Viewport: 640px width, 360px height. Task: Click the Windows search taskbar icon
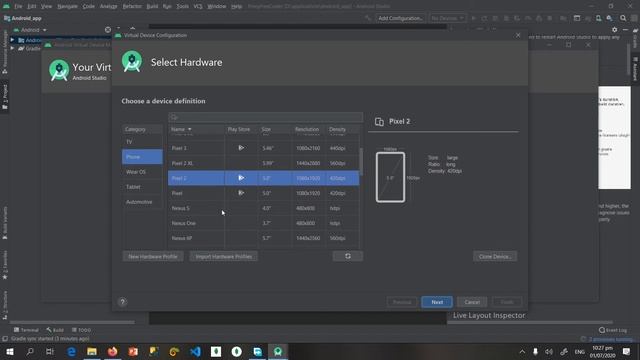pos(30,351)
